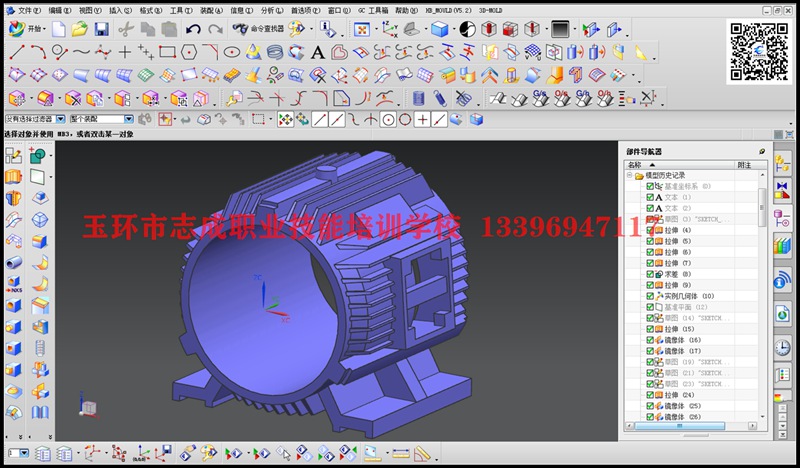800x468 pixels.
Task: Click the Undo arrow
Action: [193, 30]
